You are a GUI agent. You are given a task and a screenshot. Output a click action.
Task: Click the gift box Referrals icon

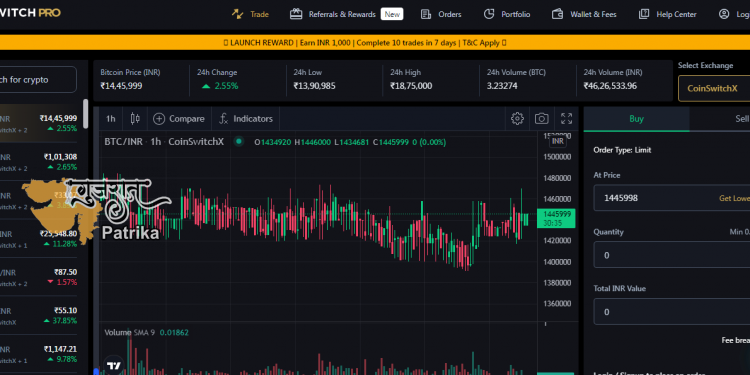pos(296,14)
